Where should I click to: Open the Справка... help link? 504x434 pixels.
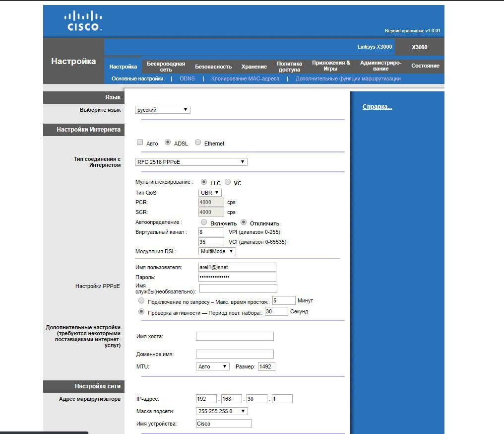(x=378, y=106)
